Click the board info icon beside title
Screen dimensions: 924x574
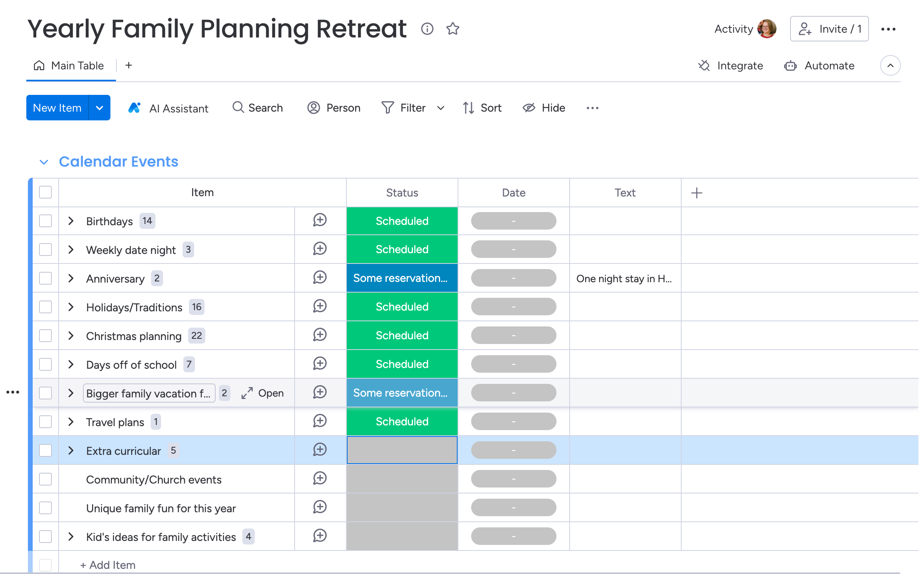pos(427,29)
